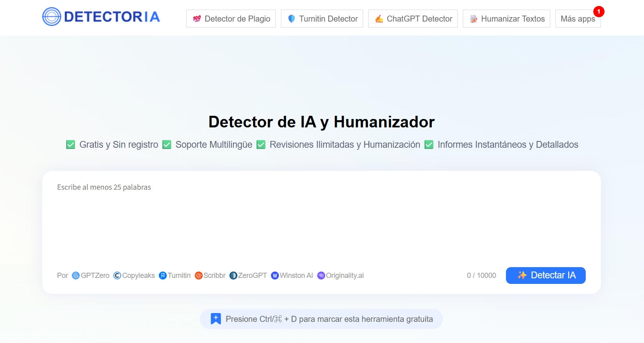
Task: Click the Turnitin logo icon in footer
Action: [x=163, y=276]
